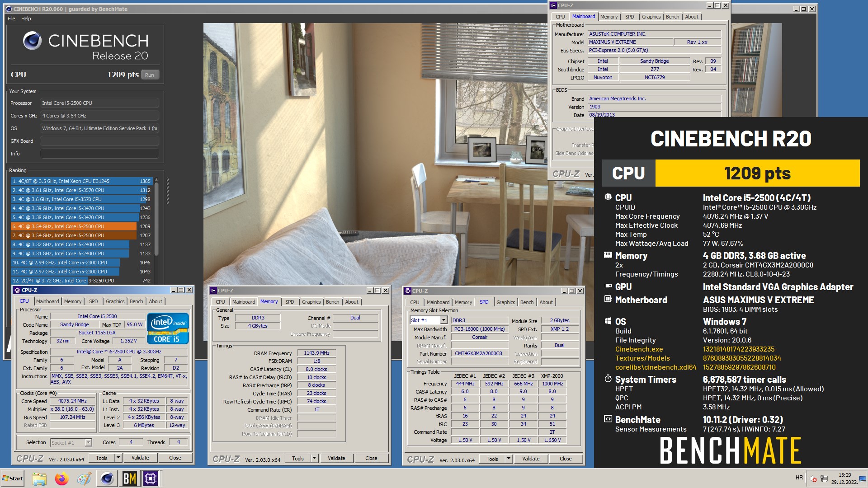Image resolution: width=868 pixels, height=488 pixels.
Task: Click the GFX Board field in Cinebench
Action: (99, 141)
